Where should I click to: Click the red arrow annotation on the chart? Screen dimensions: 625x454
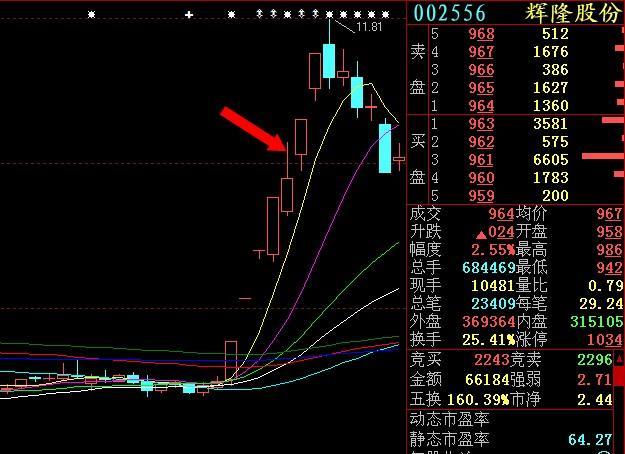252,128
